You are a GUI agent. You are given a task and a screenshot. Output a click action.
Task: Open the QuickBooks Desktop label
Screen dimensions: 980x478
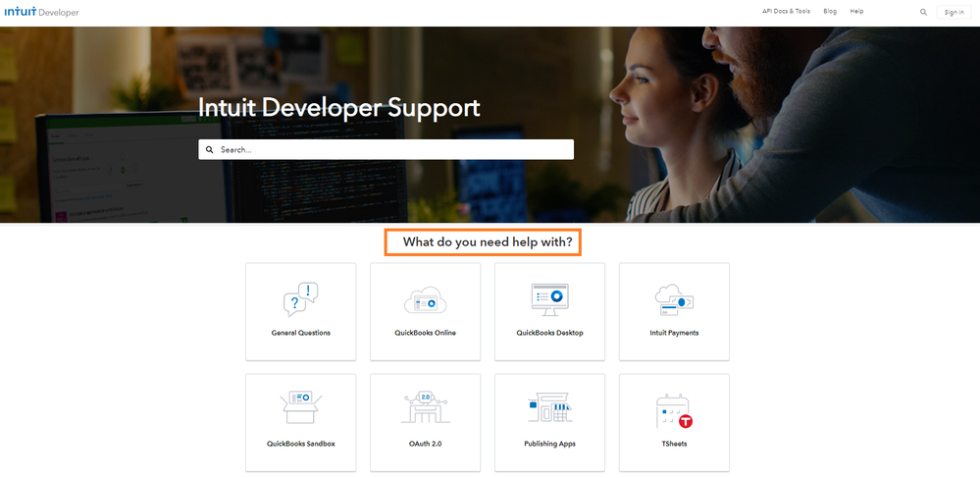click(549, 333)
